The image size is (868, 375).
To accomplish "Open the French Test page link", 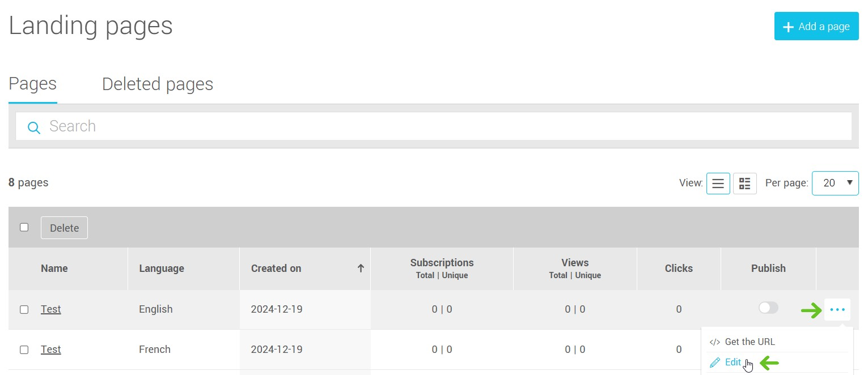I will click(x=50, y=350).
